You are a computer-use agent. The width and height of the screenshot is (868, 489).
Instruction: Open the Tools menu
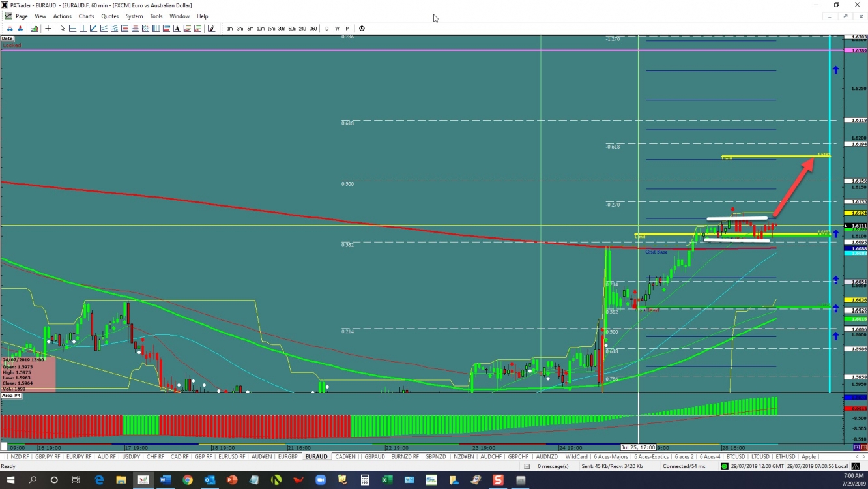(x=156, y=16)
